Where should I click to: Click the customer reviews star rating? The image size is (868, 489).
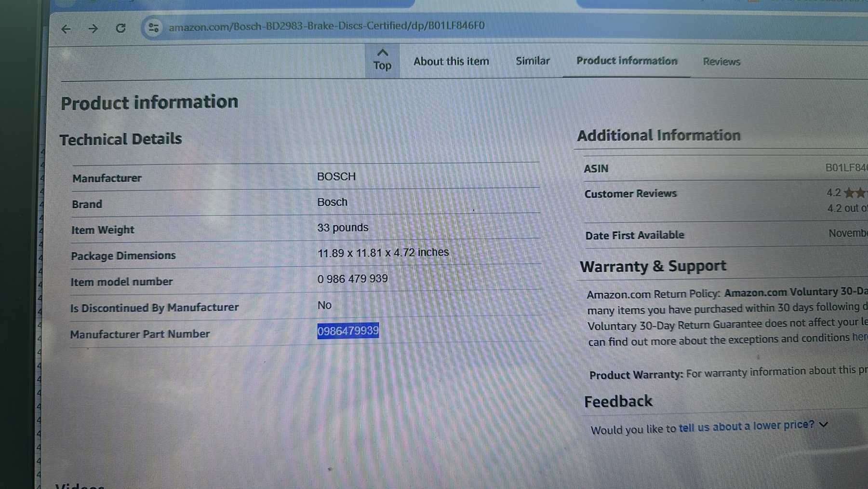[855, 193]
